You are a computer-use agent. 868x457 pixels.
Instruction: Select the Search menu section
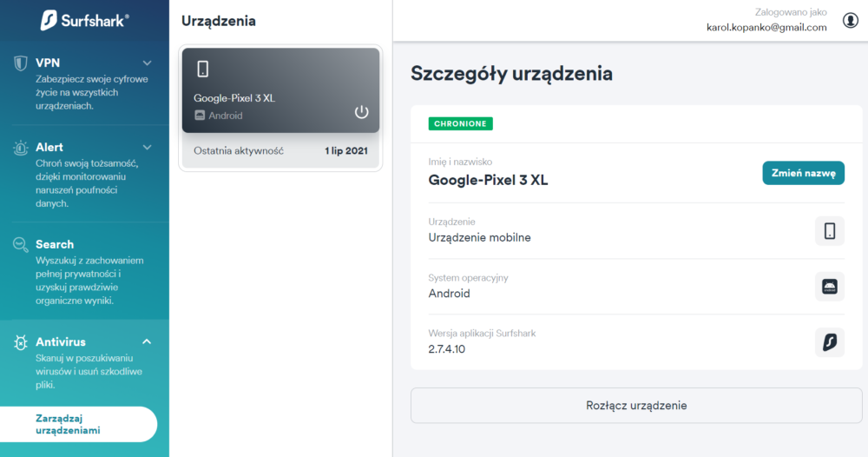pyautogui.click(x=84, y=271)
